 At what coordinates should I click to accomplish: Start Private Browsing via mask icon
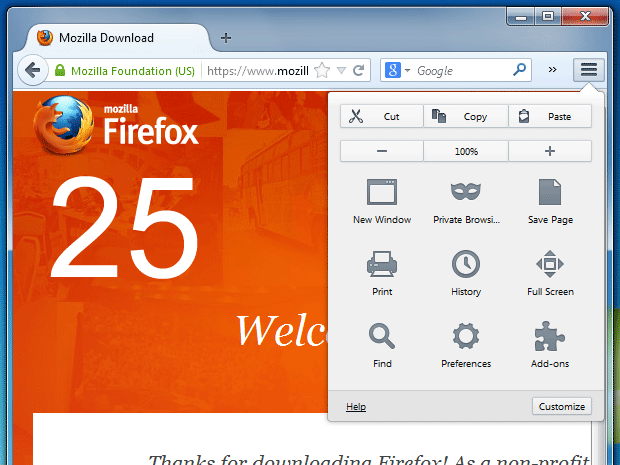[466, 202]
